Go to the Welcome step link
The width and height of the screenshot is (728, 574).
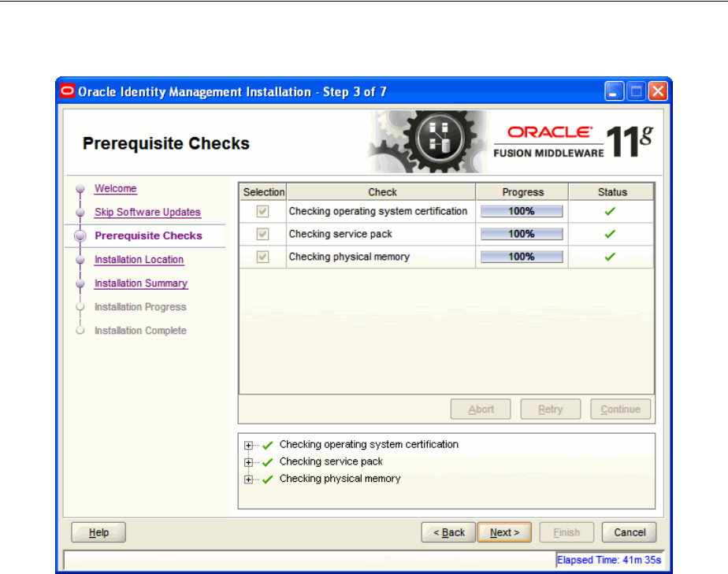point(116,188)
